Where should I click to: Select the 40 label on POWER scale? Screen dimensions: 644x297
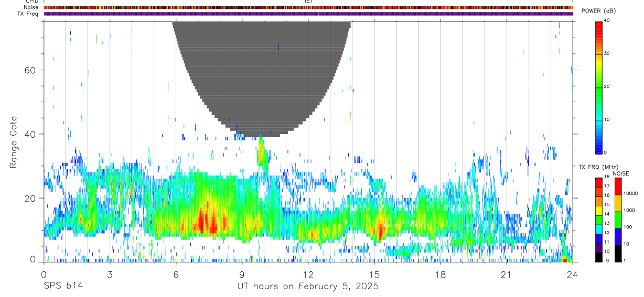[607, 21]
